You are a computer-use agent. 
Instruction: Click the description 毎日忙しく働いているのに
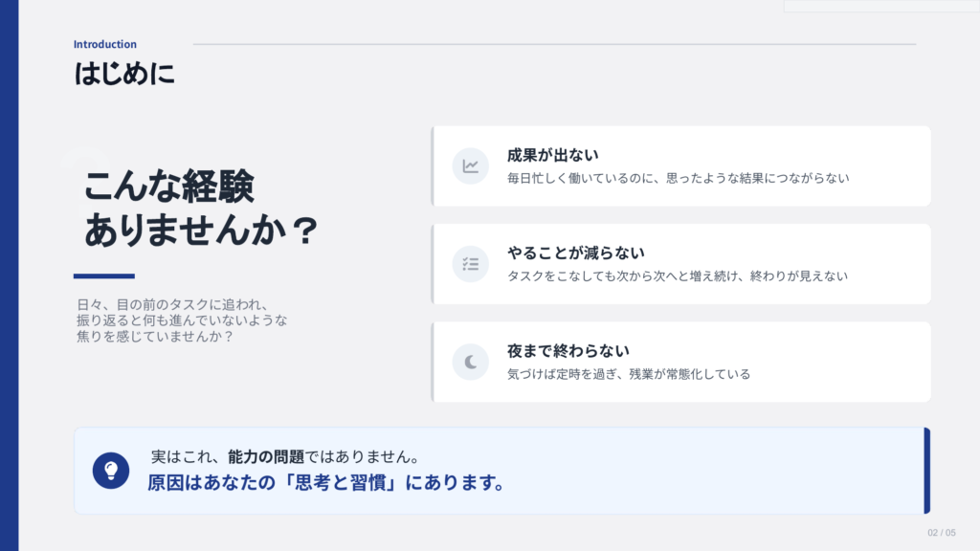point(678,178)
